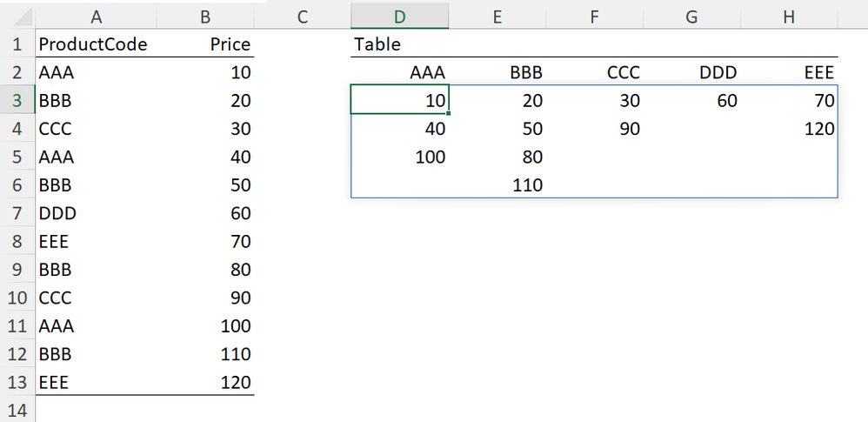
Task: Click the Table label cell in D1
Action: click(399, 44)
